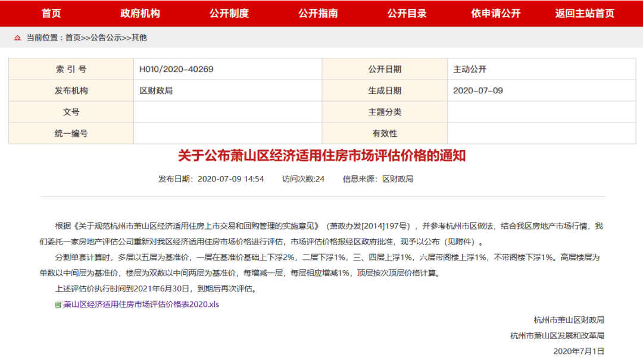Select index number H010/2020-40269

click(176, 69)
